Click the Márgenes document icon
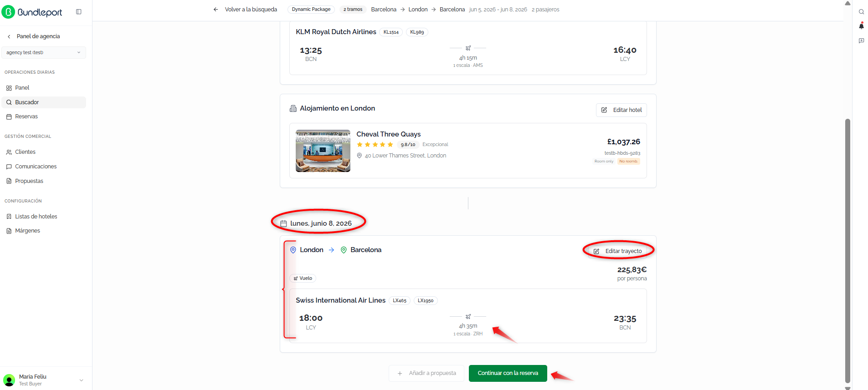The height and width of the screenshot is (390, 868). [9, 231]
